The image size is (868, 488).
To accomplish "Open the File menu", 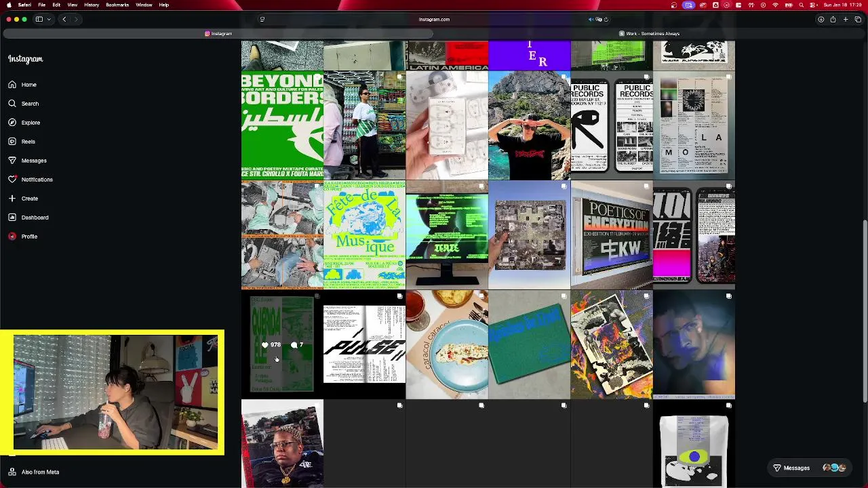I will pyautogui.click(x=41, y=5).
